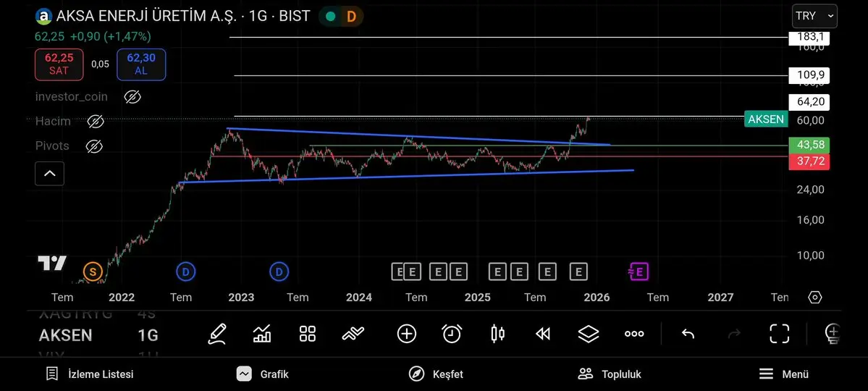Tap the wavy lines indicator templates icon

click(353, 334)
